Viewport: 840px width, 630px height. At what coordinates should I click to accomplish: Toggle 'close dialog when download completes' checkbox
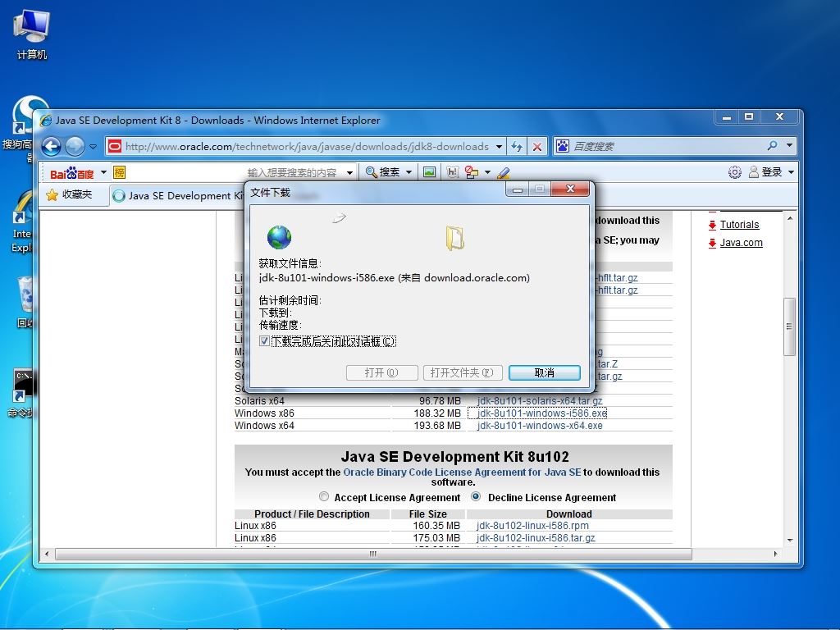coord(264,341)
